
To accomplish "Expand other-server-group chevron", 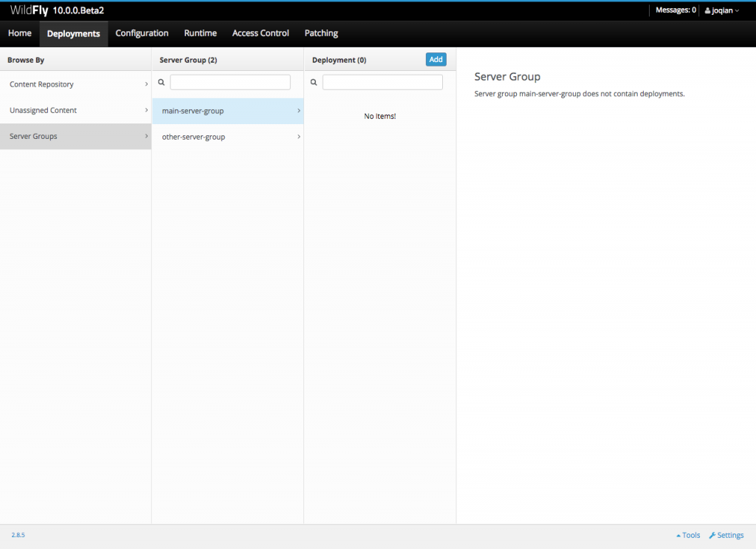I will (299, 137).
